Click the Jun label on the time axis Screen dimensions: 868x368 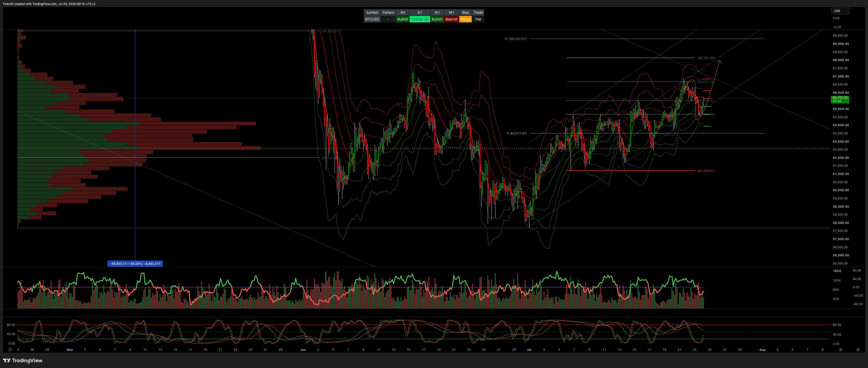coord(303,350)
